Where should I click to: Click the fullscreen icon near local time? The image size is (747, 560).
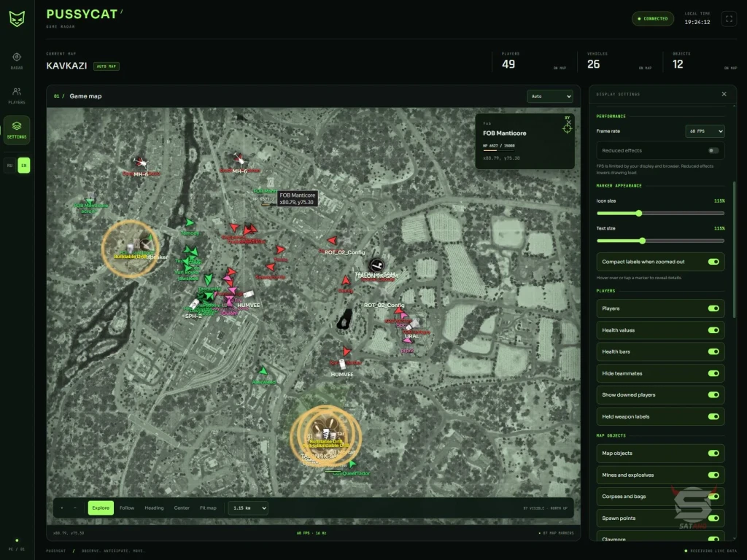point(729,18)
